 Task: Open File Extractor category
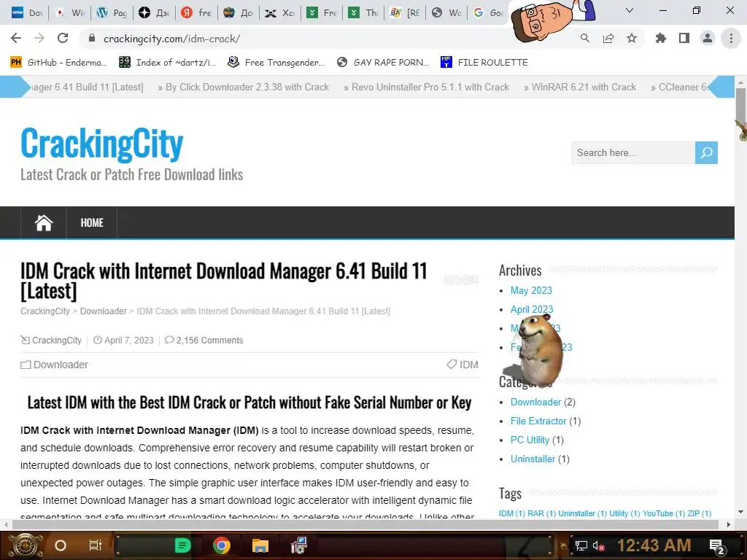(538, 421)
